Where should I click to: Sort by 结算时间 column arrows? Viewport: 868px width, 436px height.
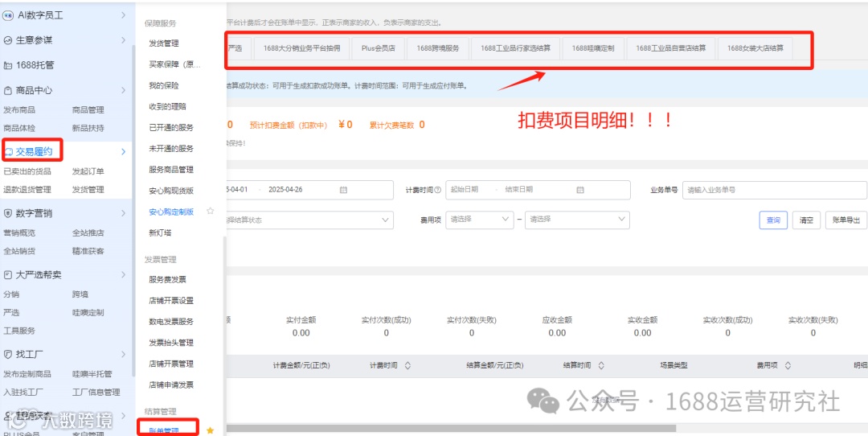pos(601,366)
